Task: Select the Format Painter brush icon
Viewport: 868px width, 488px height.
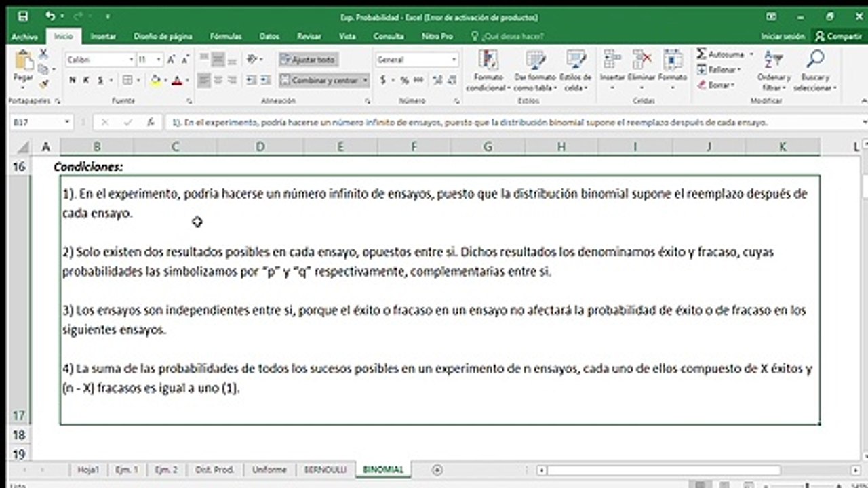Action: [43, 84]
